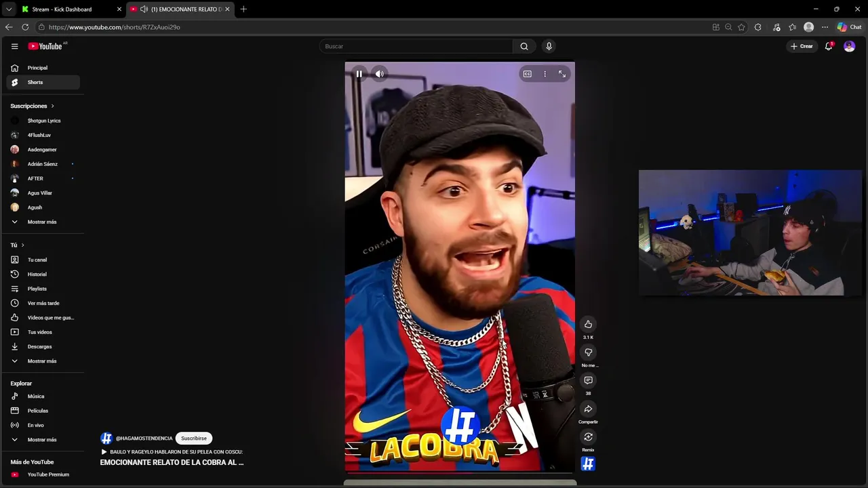Open Tus videos
This screenshot has height=488, width=868.
(43, 332)
